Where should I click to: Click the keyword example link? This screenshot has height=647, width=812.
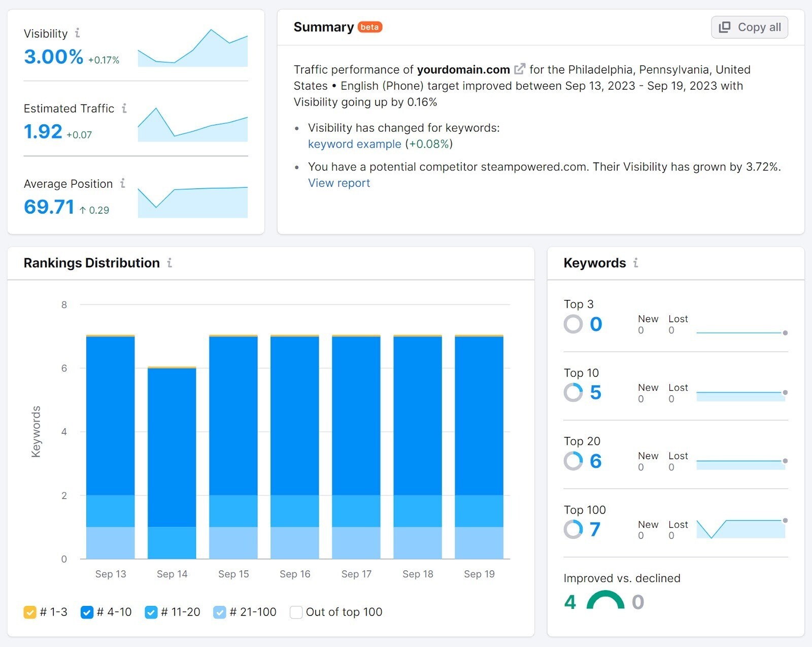[x=354, y=144]
